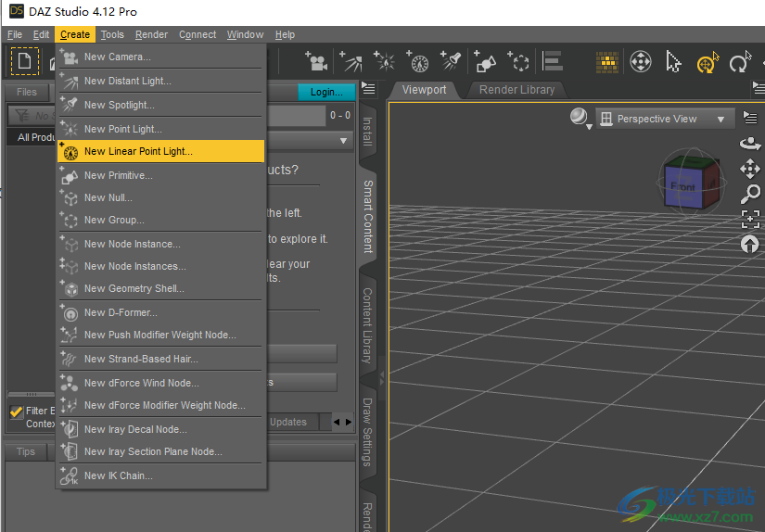765x532 pixels.
Task: Choose New Iray Section Plane Node... entry
Action: tap(161, 451)
